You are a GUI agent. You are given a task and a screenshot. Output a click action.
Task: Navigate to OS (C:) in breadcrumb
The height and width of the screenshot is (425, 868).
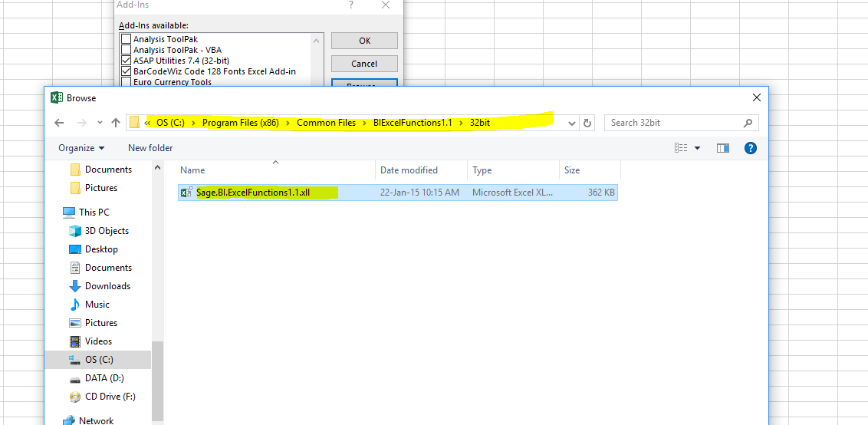point(170,123)
